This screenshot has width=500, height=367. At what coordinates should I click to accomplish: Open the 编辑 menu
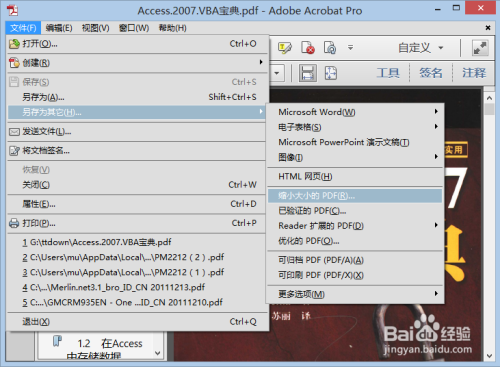59,28
